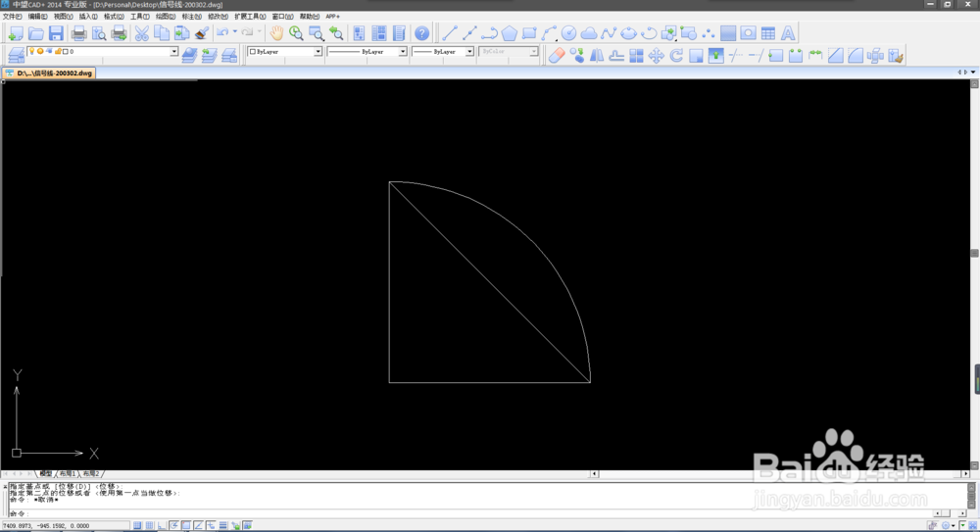Open the undo history dropdown arrow
980x532 pixels.
pyautogui.click(x=235, y=32)
